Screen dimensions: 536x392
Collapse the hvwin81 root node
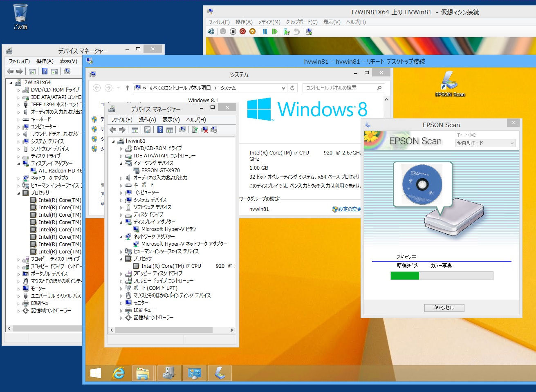[114, 141]
